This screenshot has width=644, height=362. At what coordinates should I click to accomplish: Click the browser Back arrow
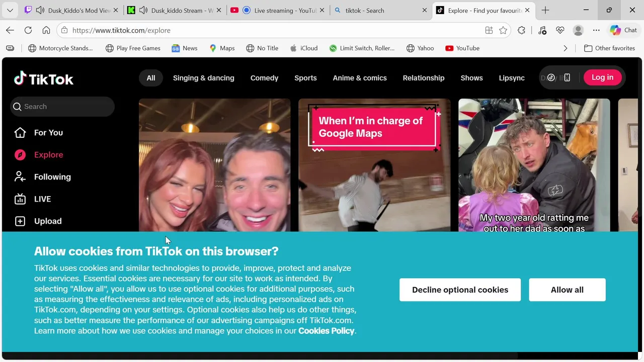[10, 30]
